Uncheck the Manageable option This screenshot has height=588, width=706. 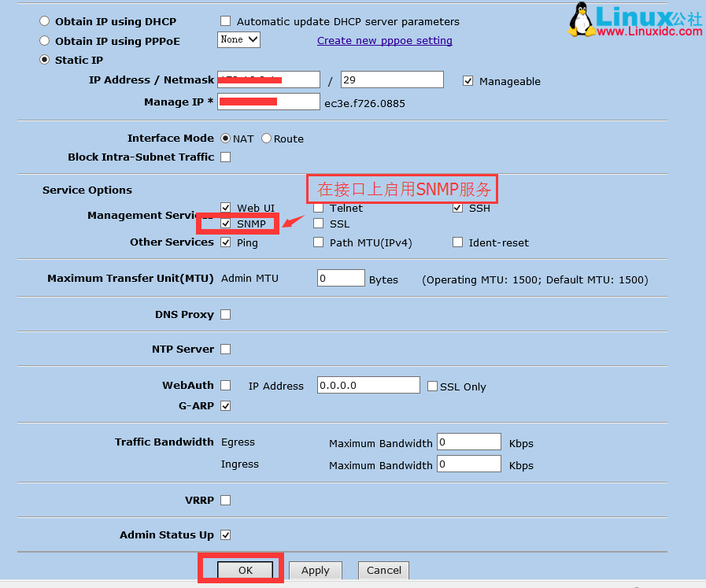(468, 80)
